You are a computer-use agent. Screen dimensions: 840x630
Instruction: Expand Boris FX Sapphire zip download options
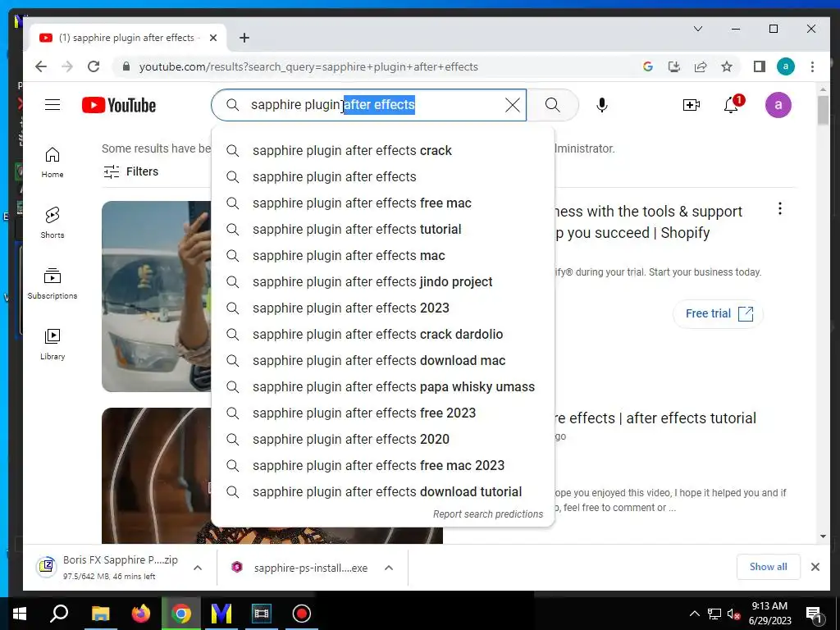pos(197,568)
